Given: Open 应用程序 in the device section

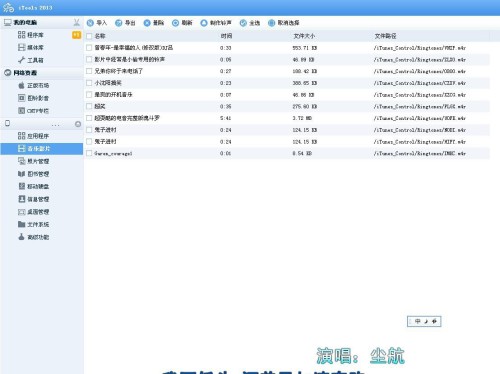Looking at the screenshot, I should point(33,136).
